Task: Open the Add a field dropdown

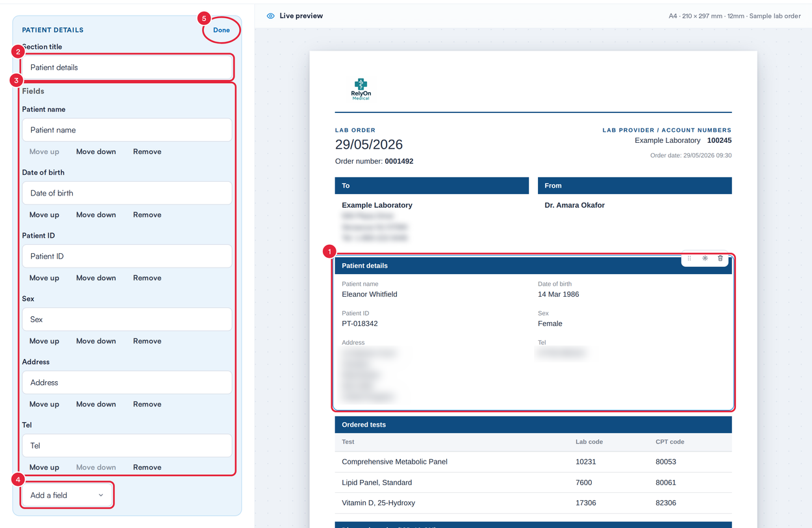Action: (67, 495)
